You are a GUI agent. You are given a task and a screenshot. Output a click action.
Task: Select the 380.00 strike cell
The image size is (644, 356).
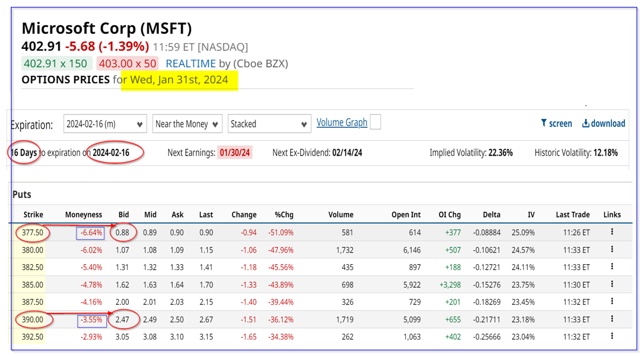(x=33, y=250)
